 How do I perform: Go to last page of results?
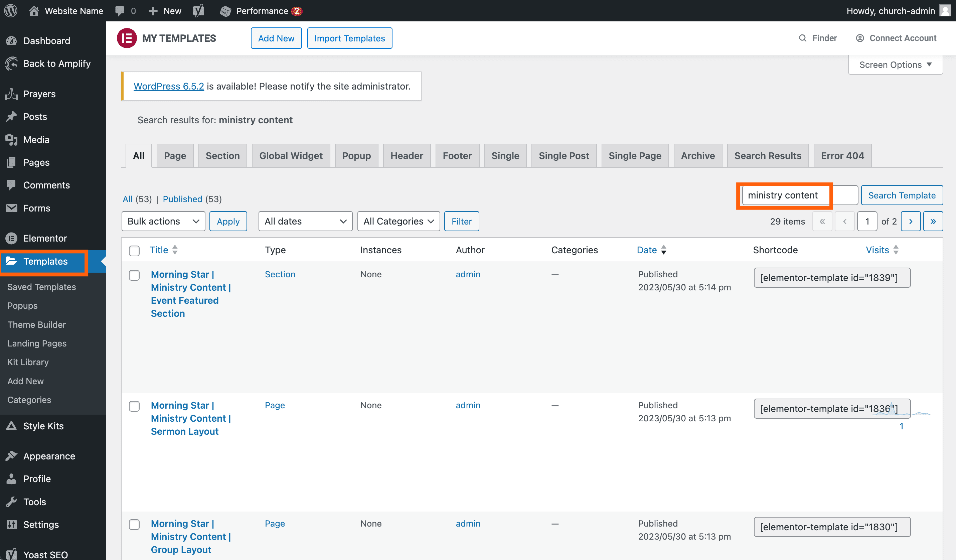(x=933, y=221)
